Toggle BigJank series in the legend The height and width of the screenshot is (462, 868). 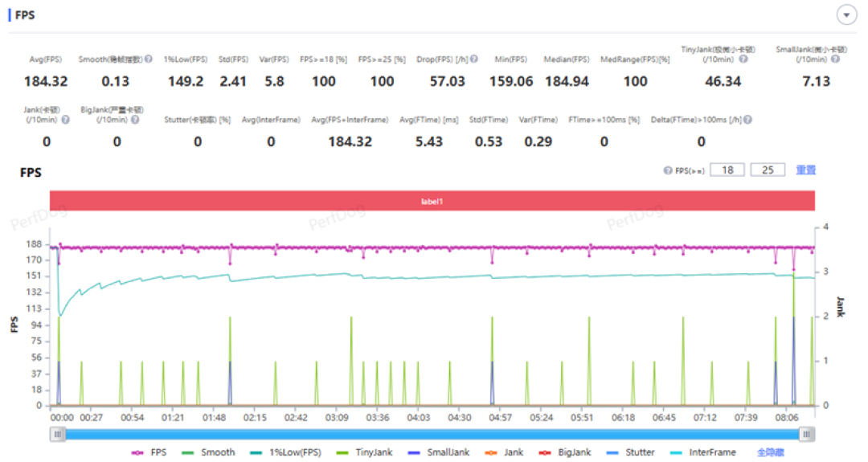pos(565,452)
